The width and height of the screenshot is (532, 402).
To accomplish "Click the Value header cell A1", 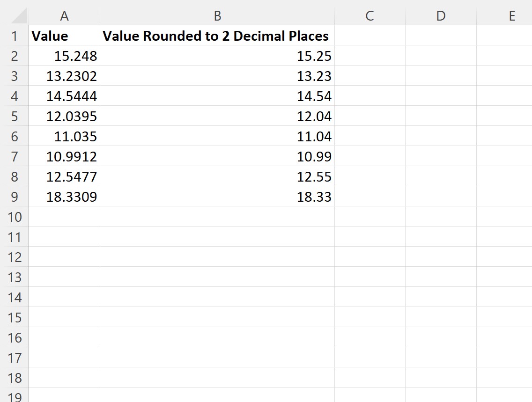I will pos(64,36).
